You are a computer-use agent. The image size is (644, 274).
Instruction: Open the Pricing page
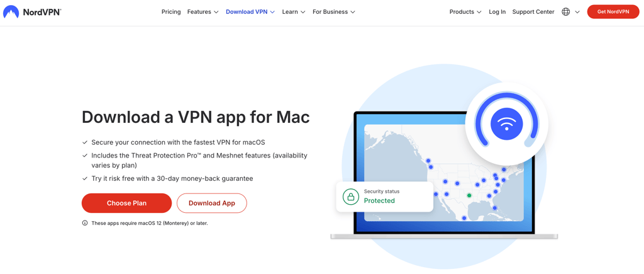(x=171, y=12)
